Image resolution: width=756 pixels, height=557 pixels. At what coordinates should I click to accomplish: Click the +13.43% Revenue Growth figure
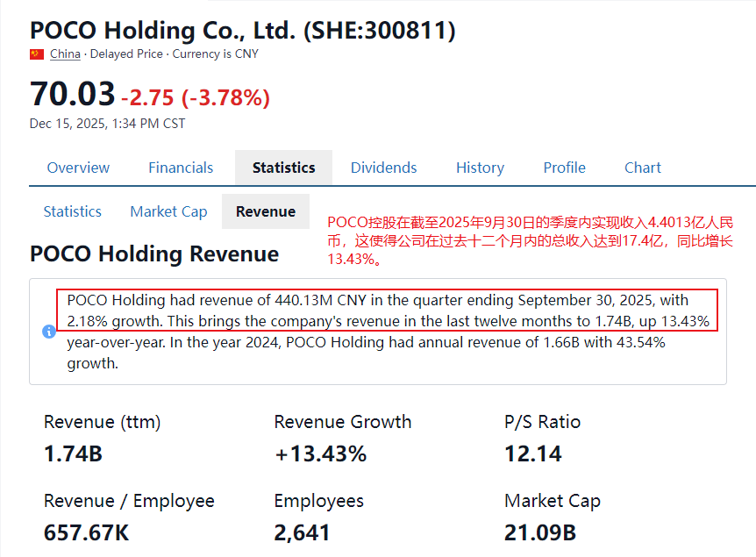point(320,454)
